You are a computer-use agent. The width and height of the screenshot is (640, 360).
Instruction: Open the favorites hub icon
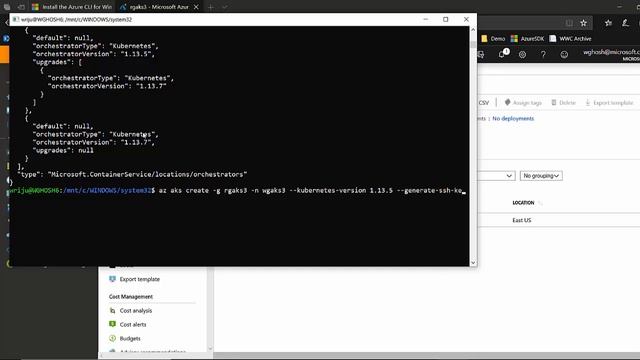pyautogui.click(x=608, y=23)
